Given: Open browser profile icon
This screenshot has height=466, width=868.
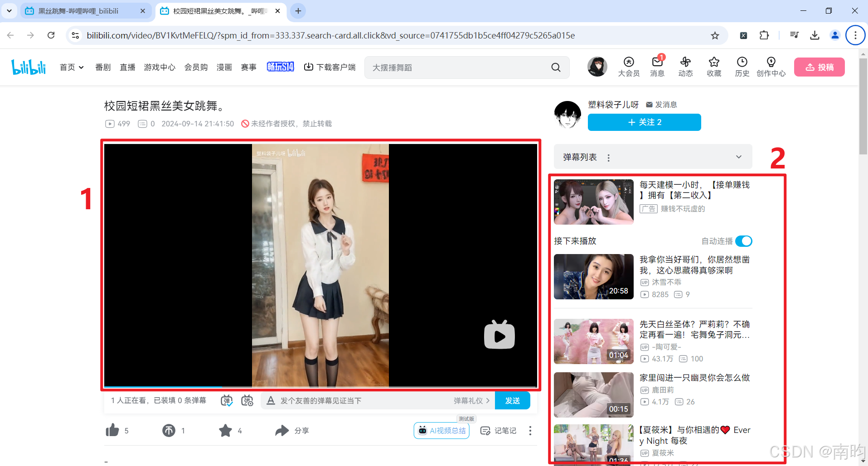Looking at the screenshot, I should [x=835, y=35].
